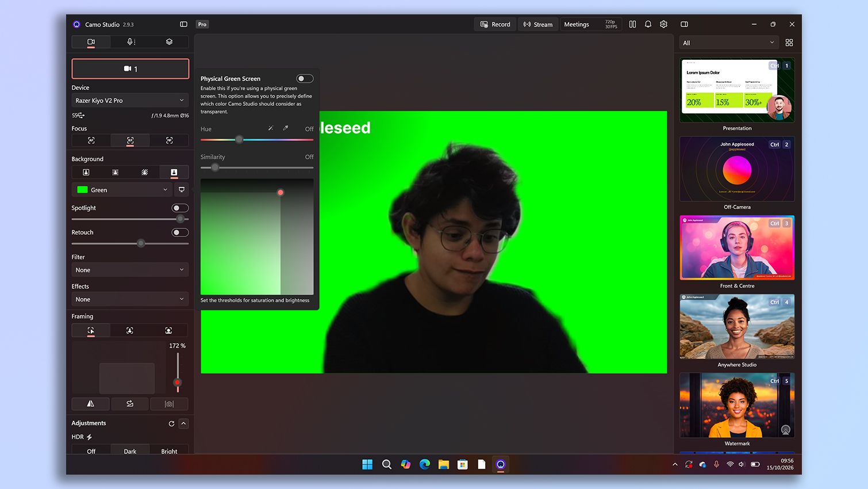Open File Explorer from the taskbar
868x489 pixels.
pyautogui.click(x=444, y=464)
